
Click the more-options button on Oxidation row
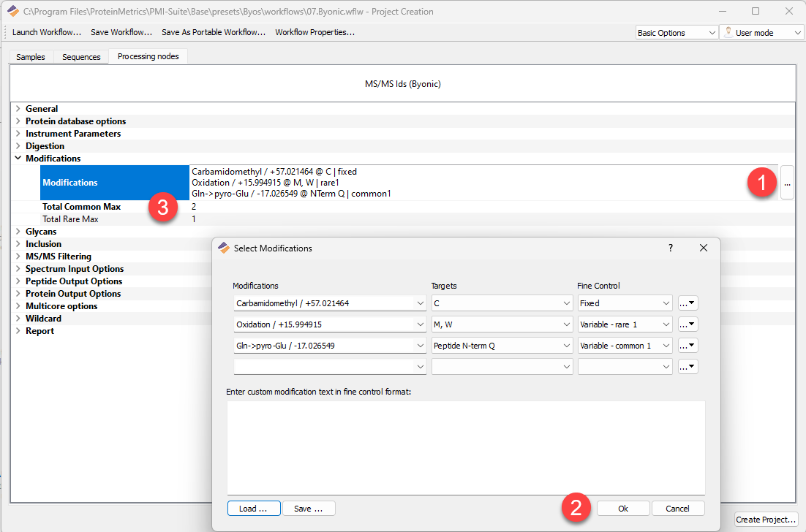point(688,324)
